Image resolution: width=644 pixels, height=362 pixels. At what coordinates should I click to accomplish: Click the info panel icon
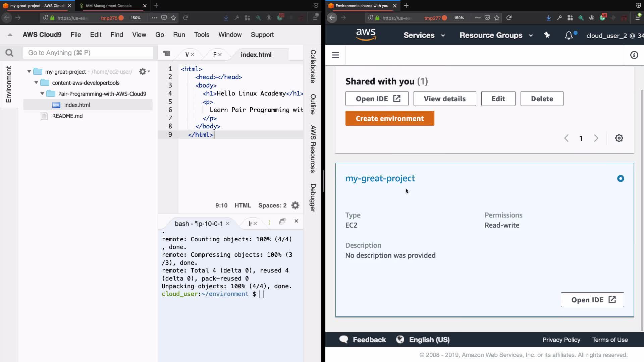634,55
